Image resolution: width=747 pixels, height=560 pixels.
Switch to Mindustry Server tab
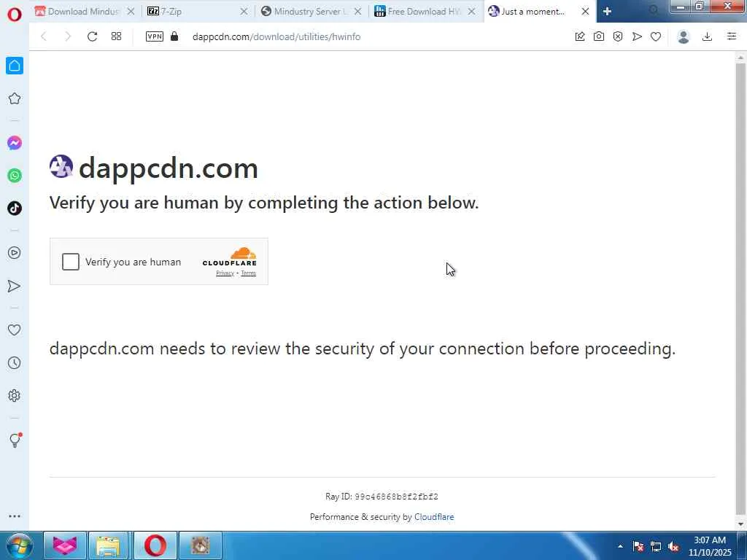pyautogui.click(x=311, y=12)
